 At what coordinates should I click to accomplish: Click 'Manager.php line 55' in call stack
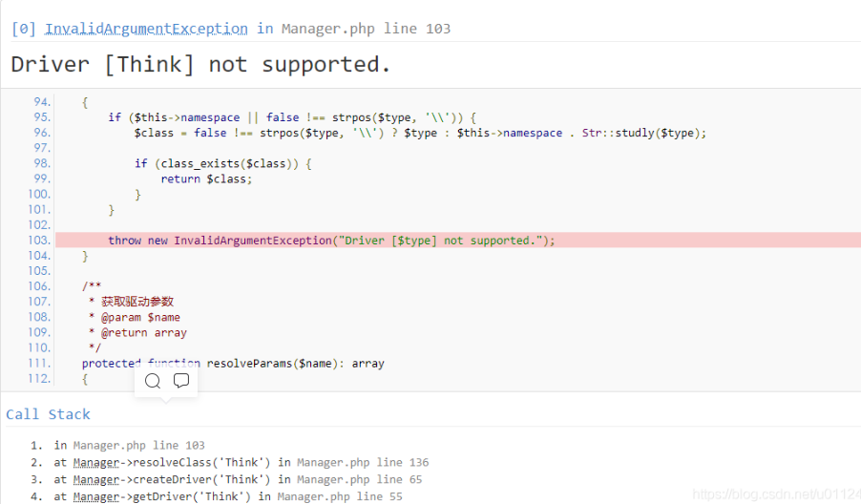coord(340,496)
